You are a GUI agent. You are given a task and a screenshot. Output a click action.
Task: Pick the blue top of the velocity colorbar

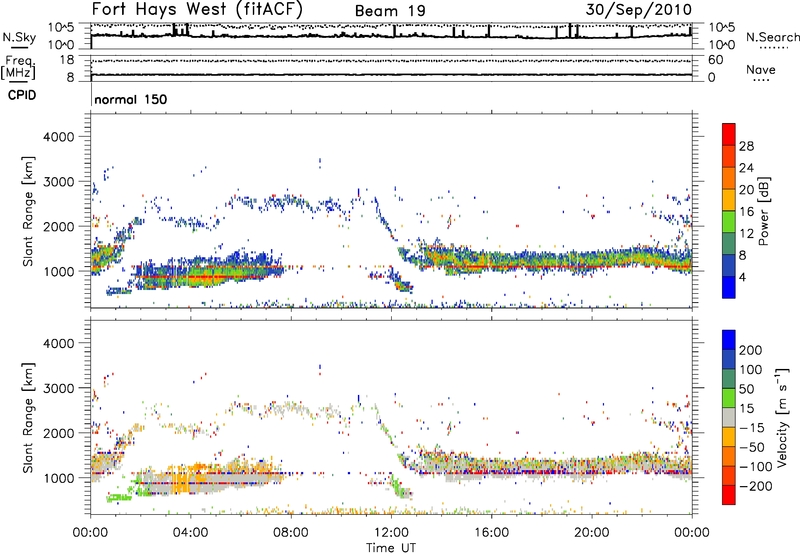(x=729, y=340)
